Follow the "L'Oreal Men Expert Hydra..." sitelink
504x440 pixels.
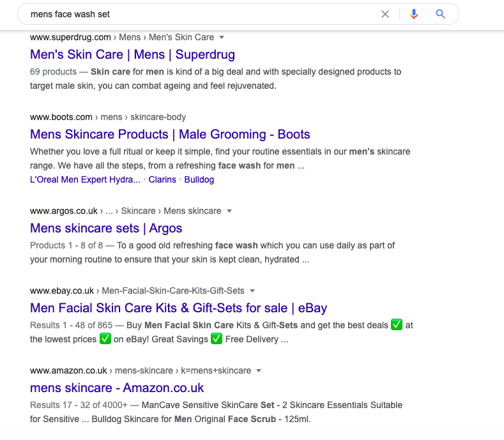tap(85, 180)
